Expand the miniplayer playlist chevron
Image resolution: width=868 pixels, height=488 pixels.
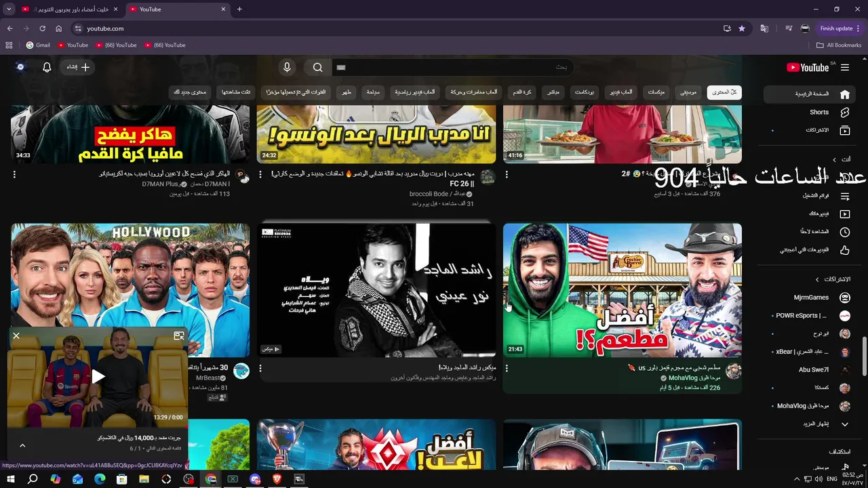(x=22, y=445)
